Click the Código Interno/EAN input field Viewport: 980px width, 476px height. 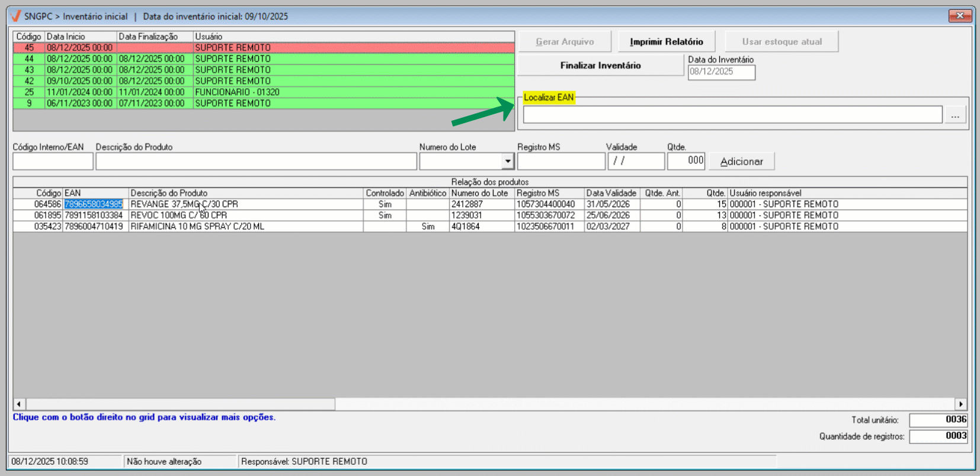(53, 161)
